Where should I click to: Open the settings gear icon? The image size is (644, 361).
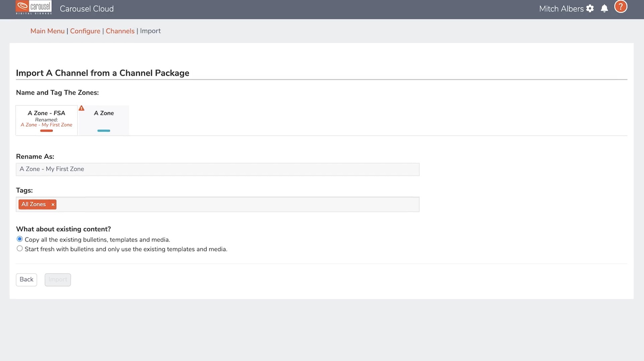(x=590, y=9)
